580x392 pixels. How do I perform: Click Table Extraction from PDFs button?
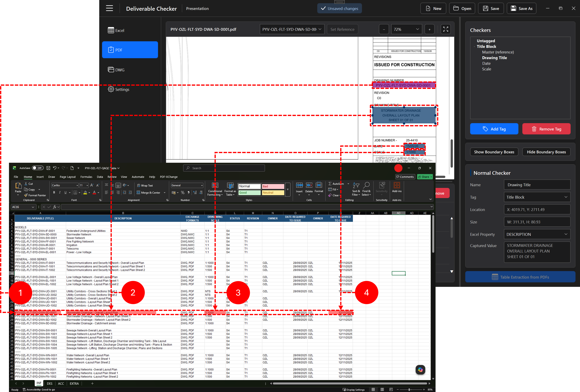click(x=520, y=277)
